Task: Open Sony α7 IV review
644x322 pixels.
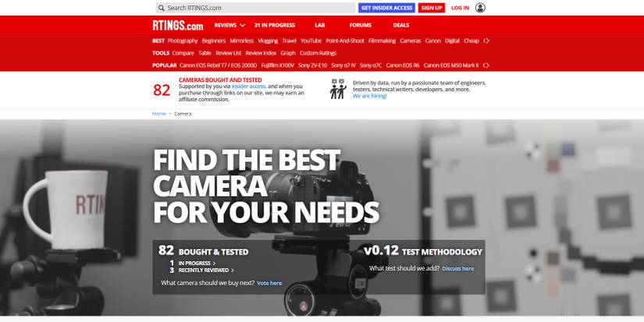Action: pyautogui.click(x=343, y=65)
